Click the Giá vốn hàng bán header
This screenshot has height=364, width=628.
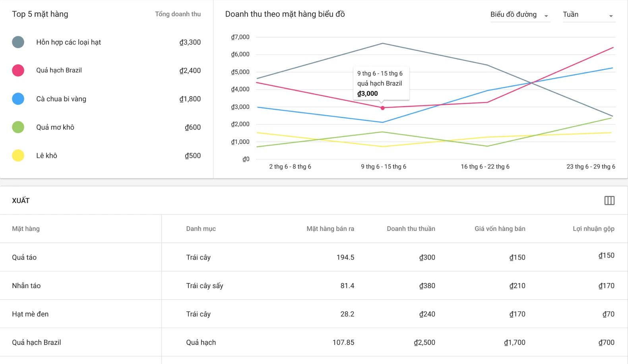click(x=500, y=229)
